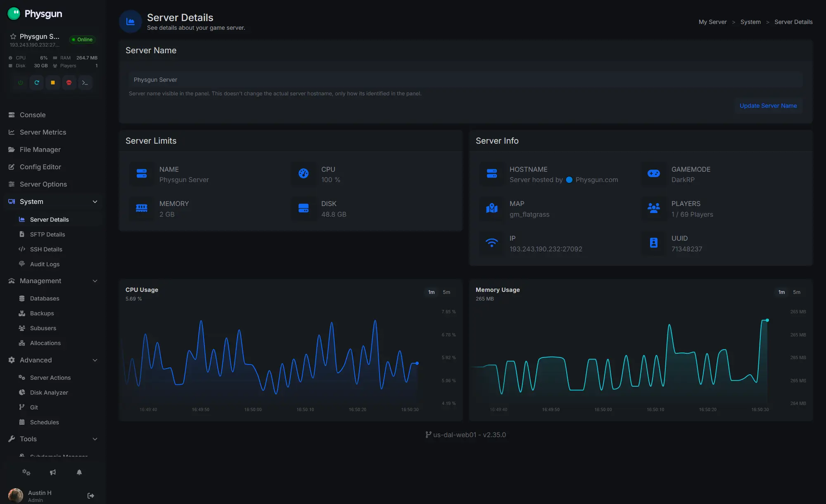Click the notification bell icon
The height and width of the screenshot is (504, 826).
79,472
